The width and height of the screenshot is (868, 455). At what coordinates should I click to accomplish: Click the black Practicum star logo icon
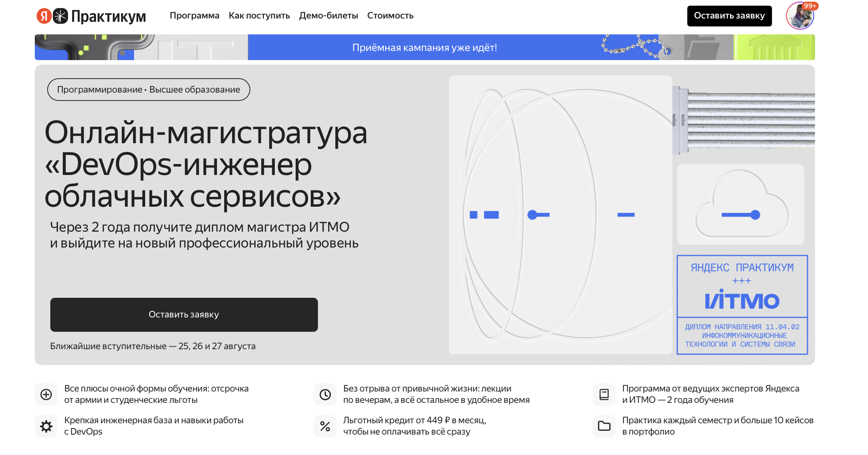click(60, 16)
